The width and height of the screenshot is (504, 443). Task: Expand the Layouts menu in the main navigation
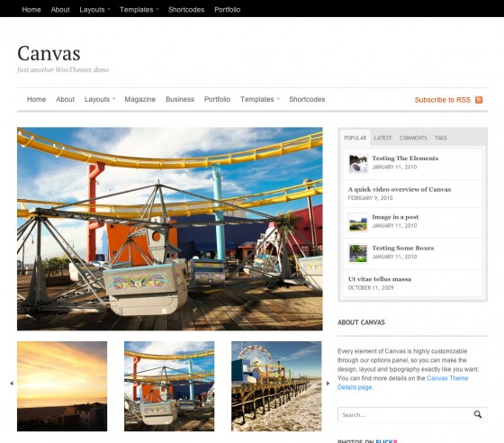[100, 99]
